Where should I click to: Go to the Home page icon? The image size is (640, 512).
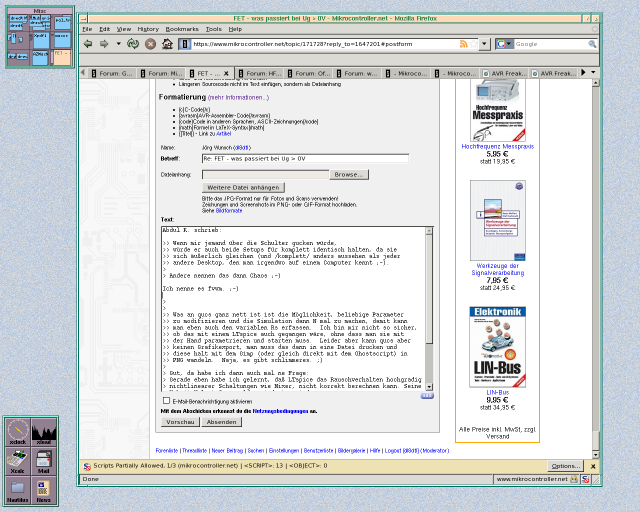(x=167, y=44)
